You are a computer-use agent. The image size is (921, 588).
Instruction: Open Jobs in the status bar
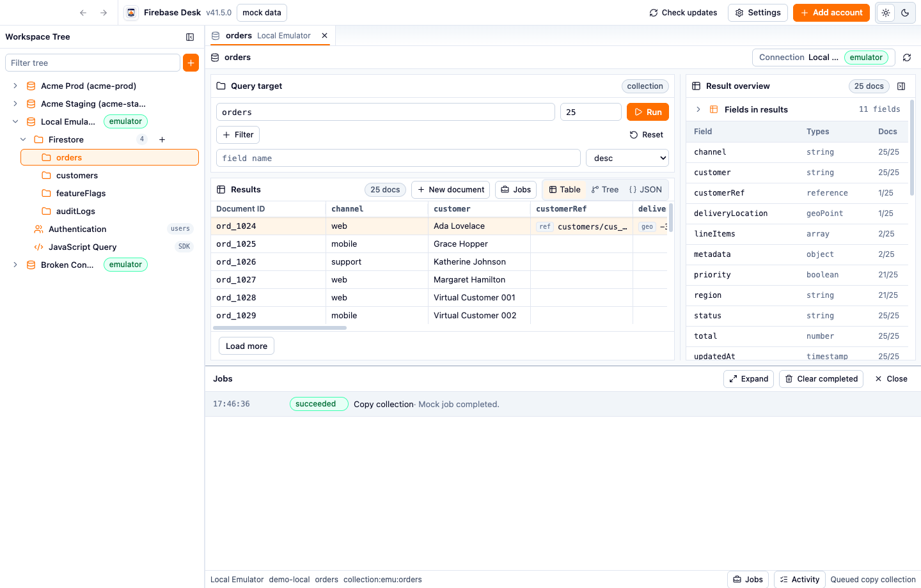coord(748,579)
